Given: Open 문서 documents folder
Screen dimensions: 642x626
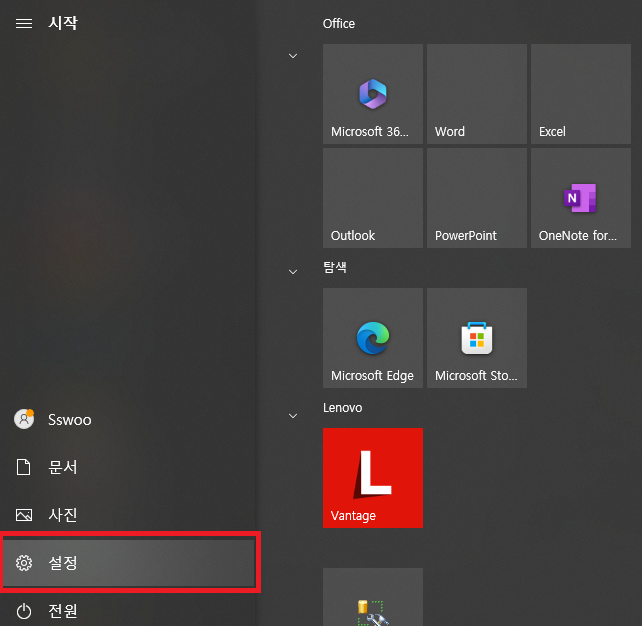Looking at the screenshot, I should 129,467.
